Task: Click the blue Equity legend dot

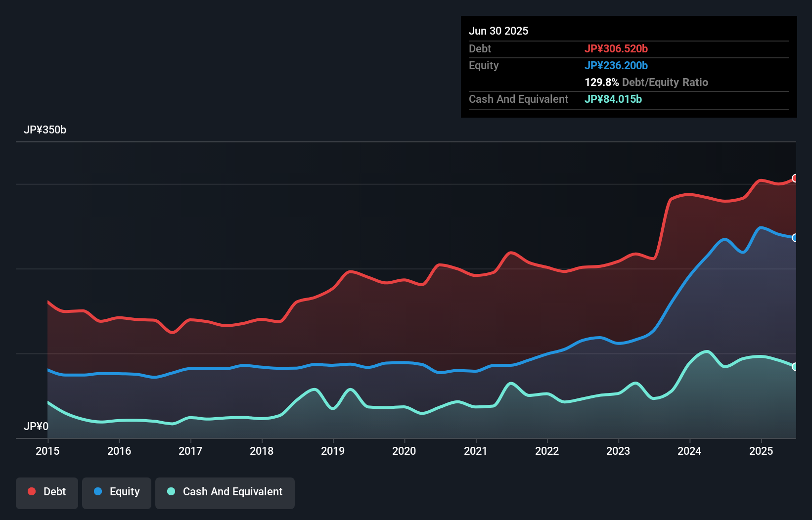Action: tap(98, 491)
